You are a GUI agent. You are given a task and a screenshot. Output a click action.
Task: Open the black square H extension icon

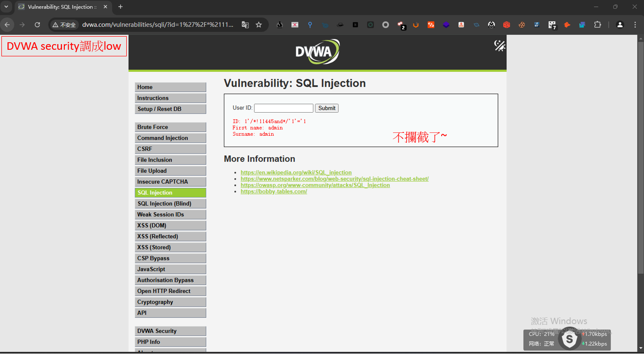point(355,25)
